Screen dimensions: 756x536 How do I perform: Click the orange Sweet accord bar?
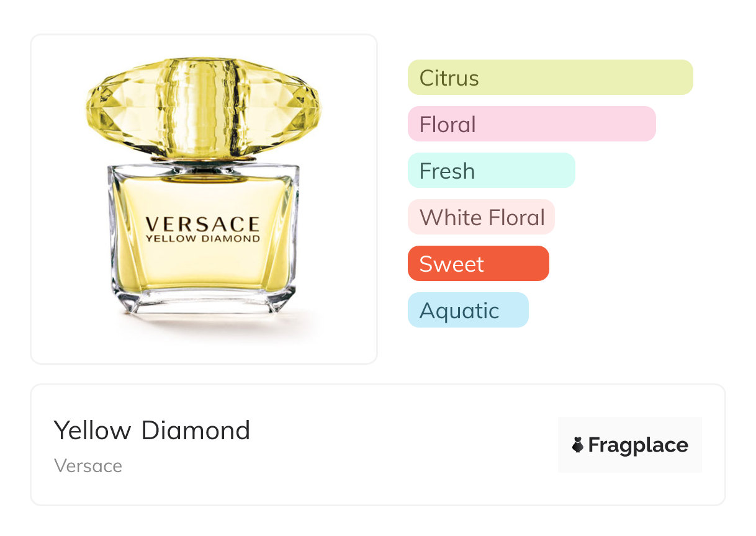pos(478,264)
